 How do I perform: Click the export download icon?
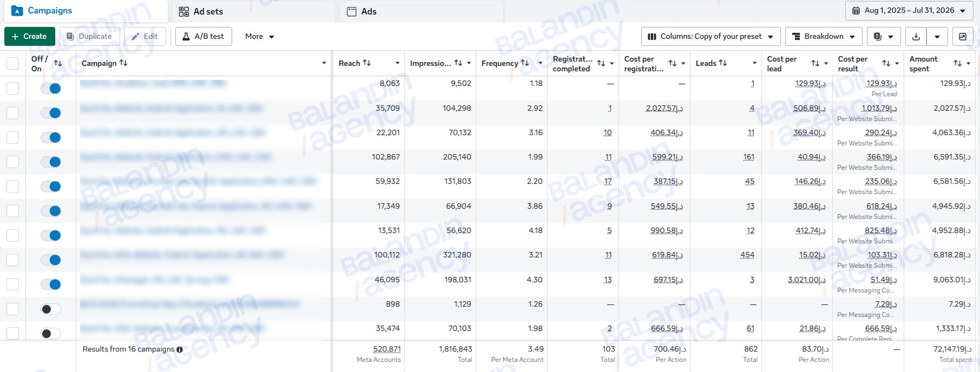916,36
